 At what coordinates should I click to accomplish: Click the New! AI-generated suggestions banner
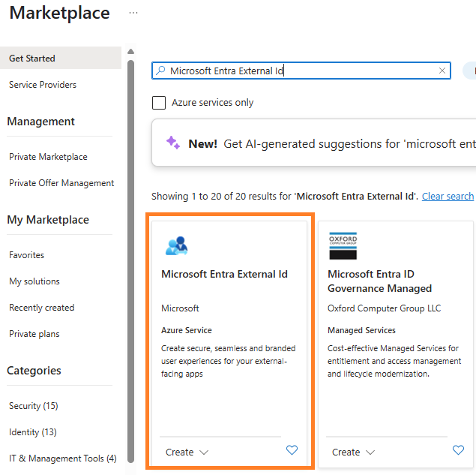click(x=314, y=143)
